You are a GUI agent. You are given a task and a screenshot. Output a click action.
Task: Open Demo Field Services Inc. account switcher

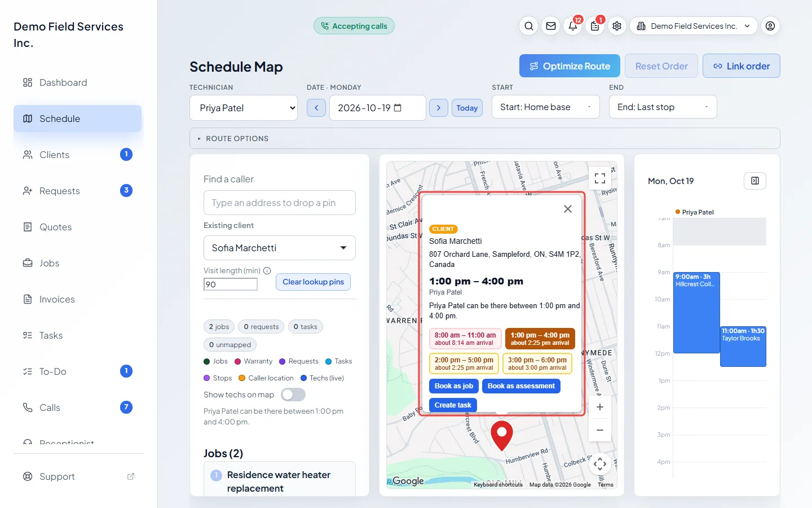coord(694,26)
